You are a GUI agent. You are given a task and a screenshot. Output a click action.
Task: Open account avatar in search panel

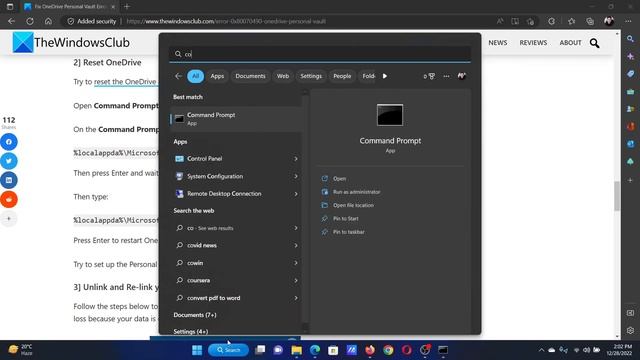(x=462, y=76)
